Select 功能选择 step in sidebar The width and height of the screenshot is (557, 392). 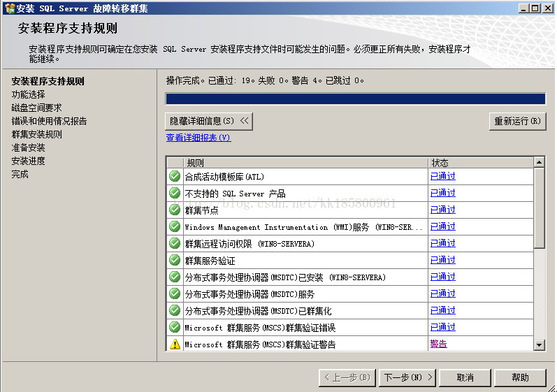(x=29, y=94)
